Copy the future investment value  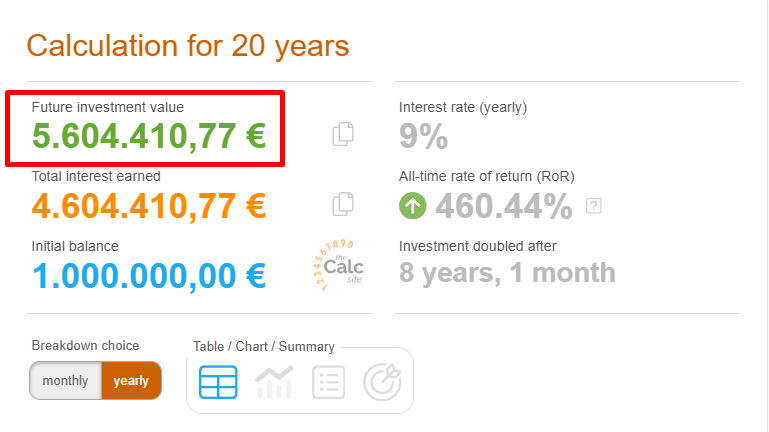point(343,134)
